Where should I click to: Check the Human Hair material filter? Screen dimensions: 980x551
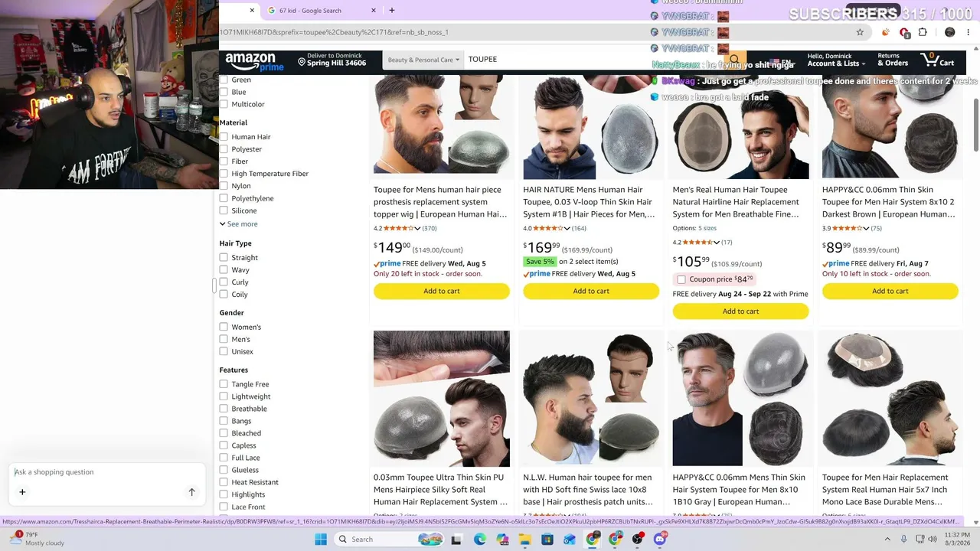224,137
